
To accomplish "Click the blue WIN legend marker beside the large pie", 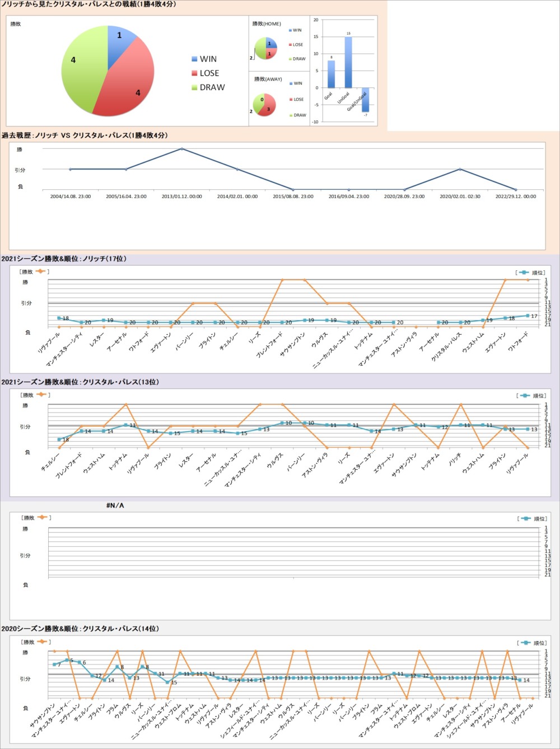I will 194,59.
